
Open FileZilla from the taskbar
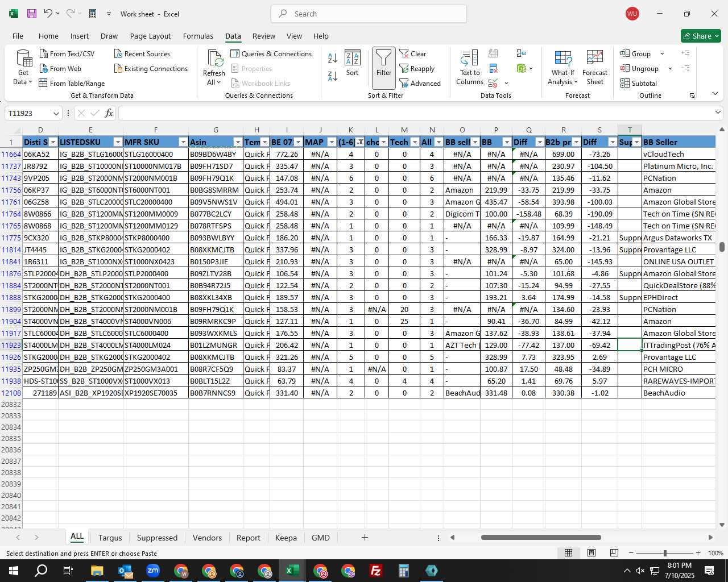[x=376, y=571]
